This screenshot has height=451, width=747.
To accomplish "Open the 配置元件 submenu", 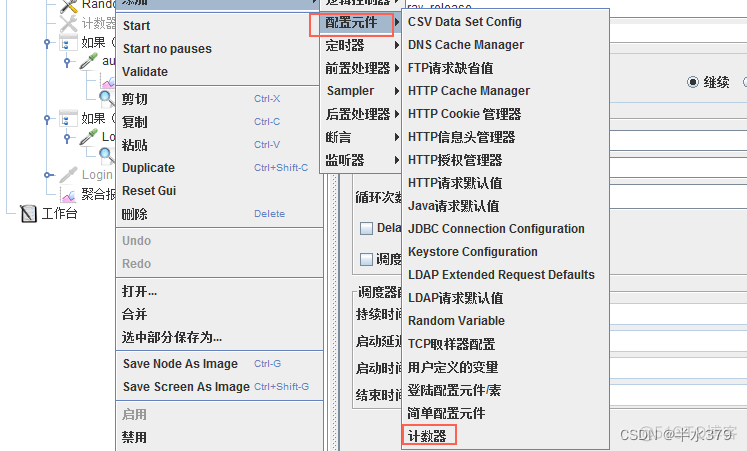I will [361, 22].
